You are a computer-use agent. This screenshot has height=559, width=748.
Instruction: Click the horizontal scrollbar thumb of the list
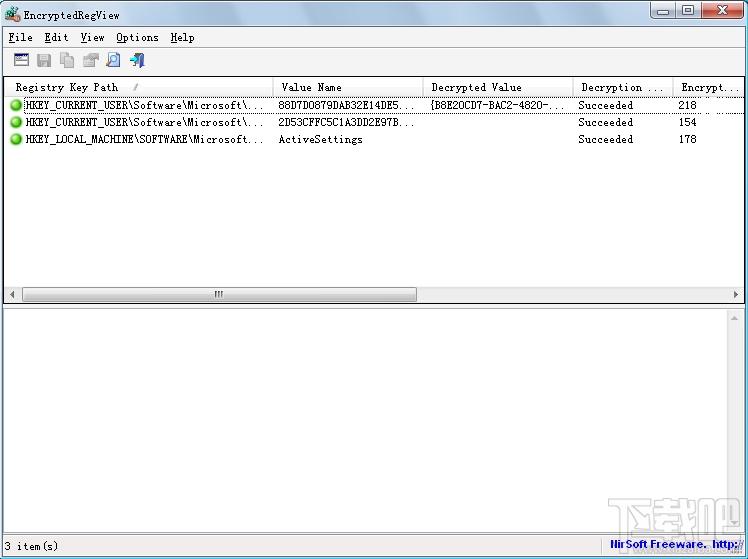coord(219,294)
